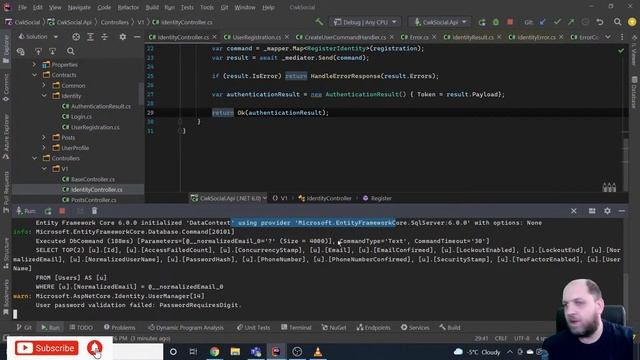Image resolution: width=640 pixels, height=360 pixels.
Task: Collapse all nodes in the Solution panel
Action: (104, 37)
